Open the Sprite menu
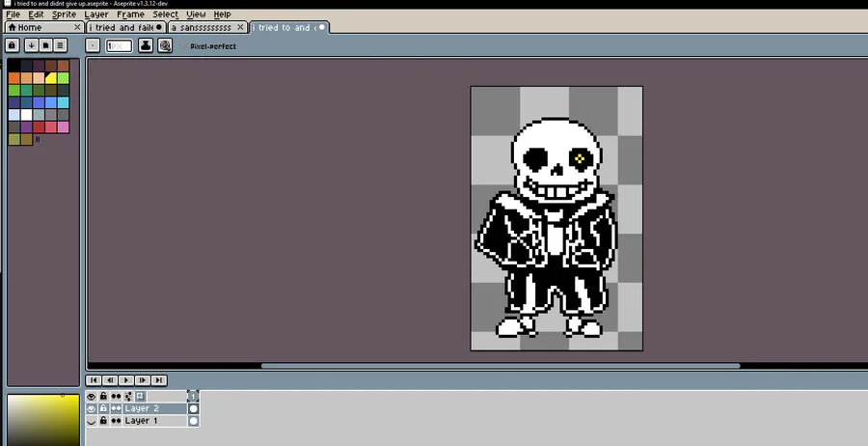 click(x=64, y=14)
